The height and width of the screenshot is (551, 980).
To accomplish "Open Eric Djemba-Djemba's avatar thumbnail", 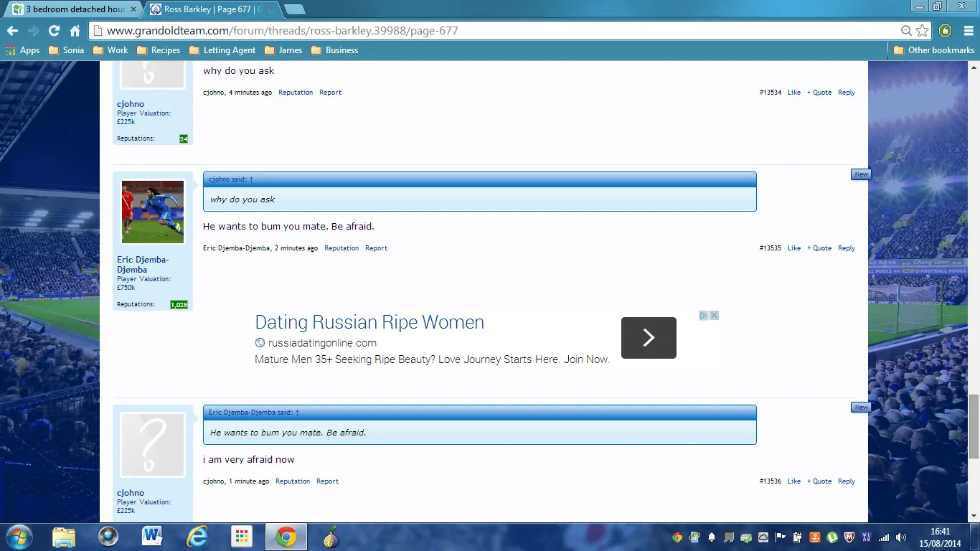I will (153, 212).
